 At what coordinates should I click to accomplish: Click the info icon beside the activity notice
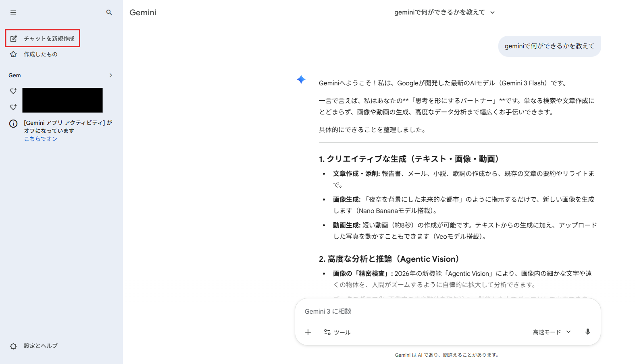click(x=13, y=124)
